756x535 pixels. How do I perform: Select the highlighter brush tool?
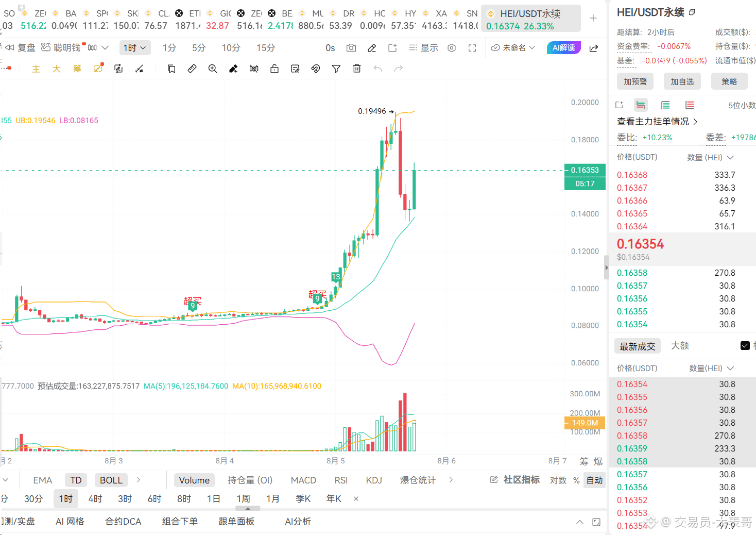point(233,69)
